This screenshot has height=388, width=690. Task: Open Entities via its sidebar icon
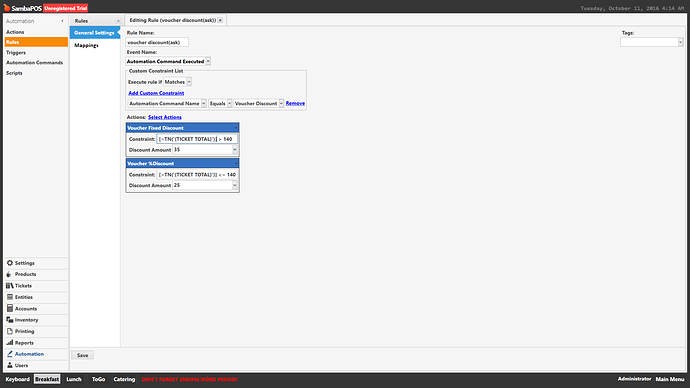(10, 297)
